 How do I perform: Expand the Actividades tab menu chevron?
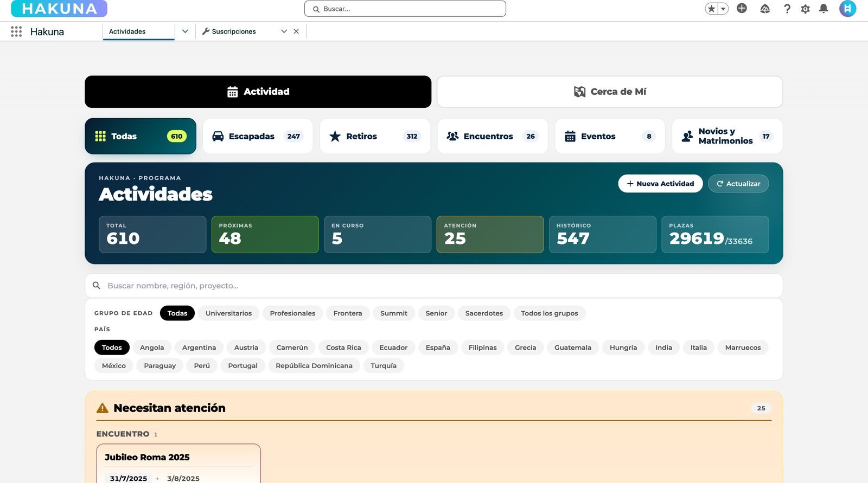point(185,31)
